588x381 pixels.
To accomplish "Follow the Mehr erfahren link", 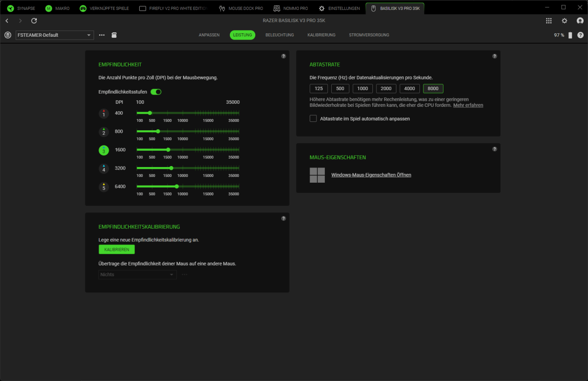I will tap(468, 105).
